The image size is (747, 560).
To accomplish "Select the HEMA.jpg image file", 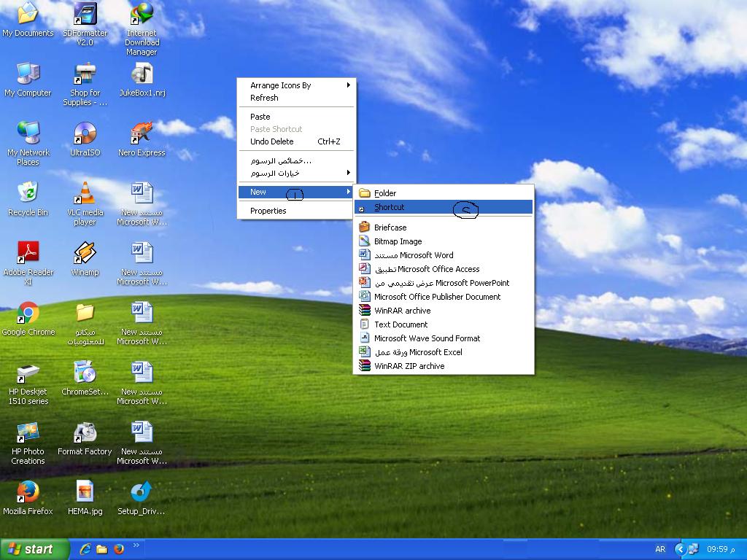I will pos(85,497).
